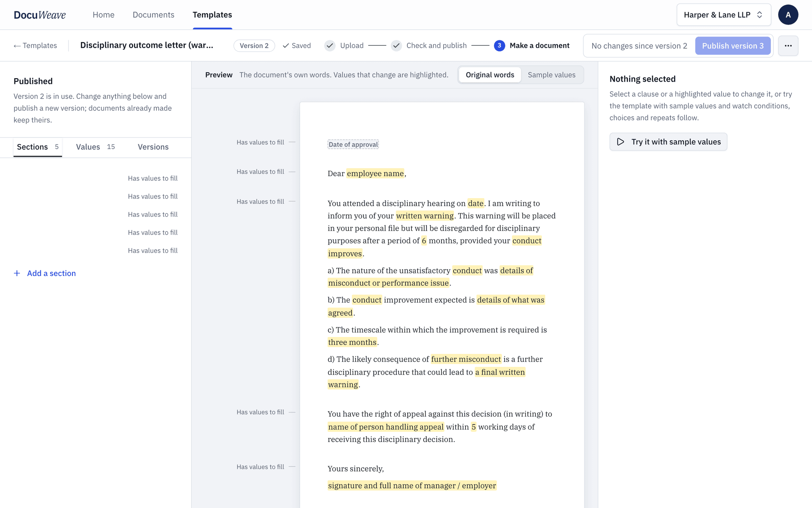812x508 pixels.
Task: Select the highlighted written warning value
Action: (425, 216)
